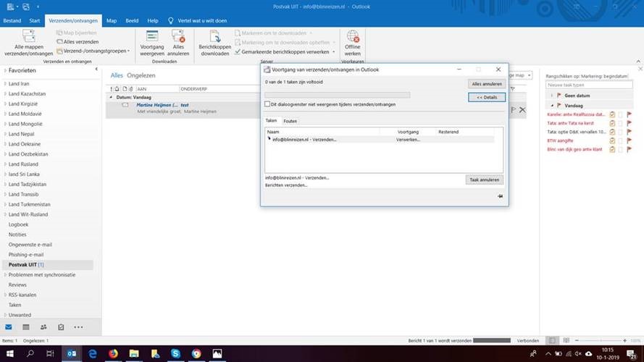This screenshot has height=362, width=644.
Task: Open Gemarkeerde berichtkoppen verwerken dropdown
Action: pyautogui.click(x=334, y=52)
